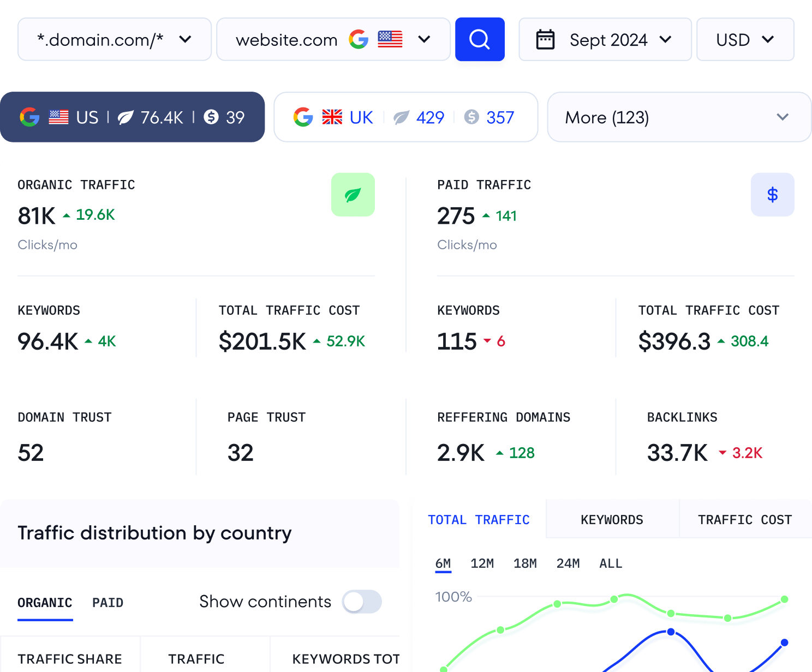Select the Paid tab in traffic distribution
Screen dimensions: 812x672
(108, 603)
